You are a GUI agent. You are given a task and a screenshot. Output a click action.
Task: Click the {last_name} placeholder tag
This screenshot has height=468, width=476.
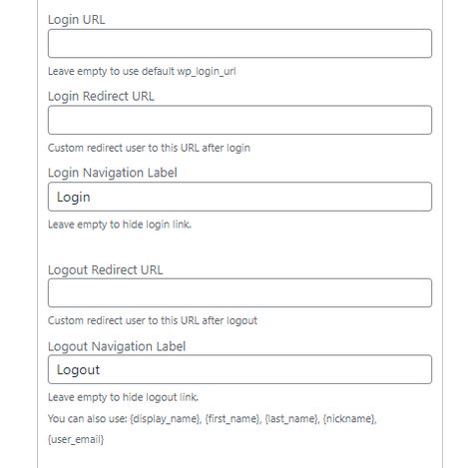(292, 418)
